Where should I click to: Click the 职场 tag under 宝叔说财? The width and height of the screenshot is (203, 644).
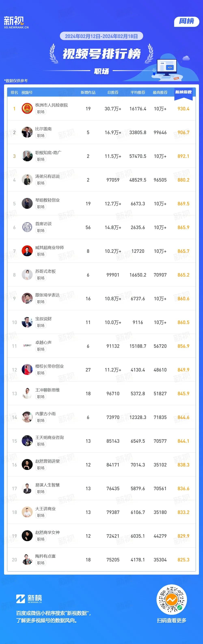[41, 325]
